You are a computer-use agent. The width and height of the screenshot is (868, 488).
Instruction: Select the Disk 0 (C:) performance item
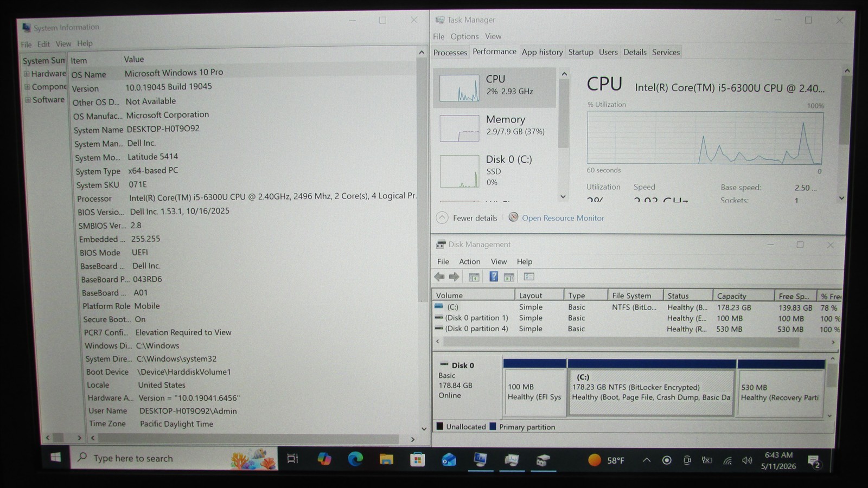click(495, 170)
